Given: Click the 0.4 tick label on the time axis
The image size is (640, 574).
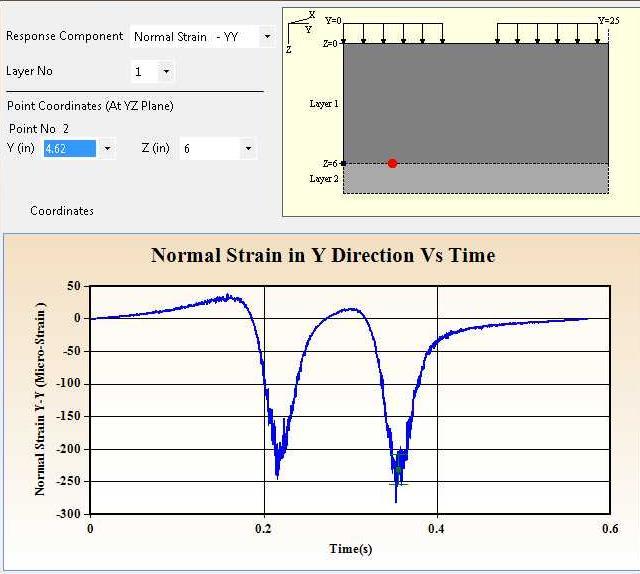Looking at the screenshot, I should (x=436, y=529).
